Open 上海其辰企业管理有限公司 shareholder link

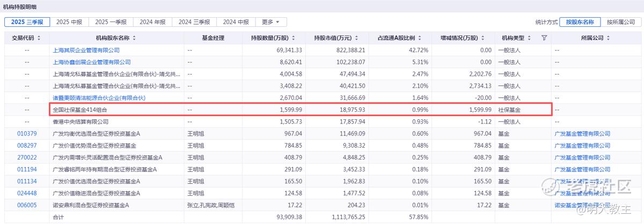(x=86, y=50)
